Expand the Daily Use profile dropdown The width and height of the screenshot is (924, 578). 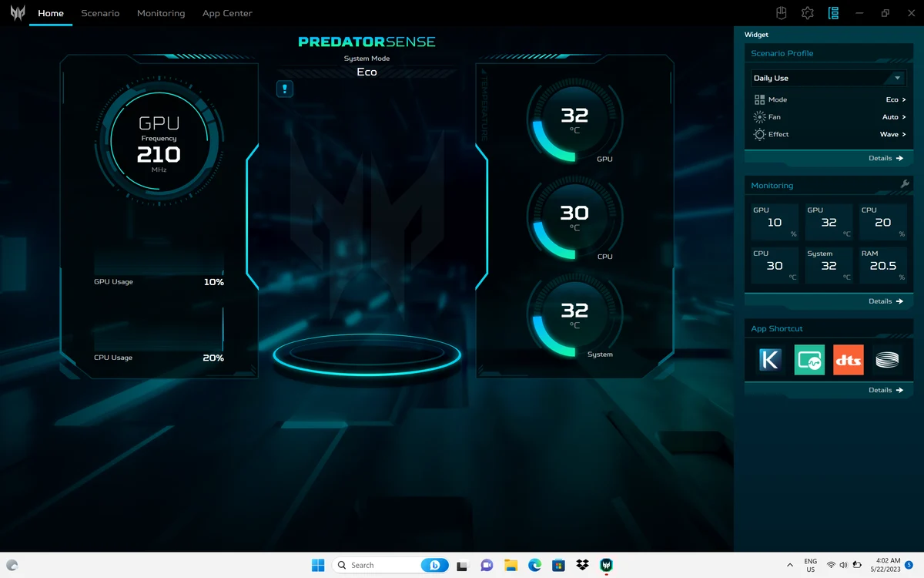pyautogui.click(x=829, y=78)
